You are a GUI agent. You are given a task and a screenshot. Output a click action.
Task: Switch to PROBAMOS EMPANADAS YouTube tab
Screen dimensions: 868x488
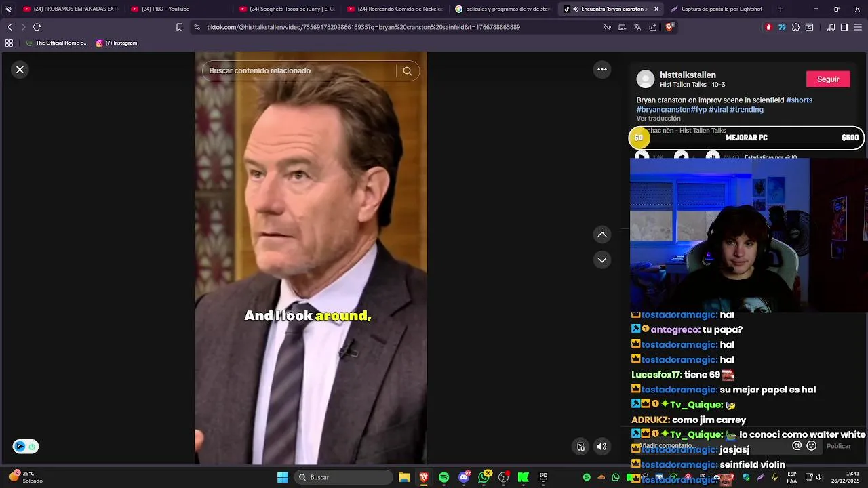point(71,9)
